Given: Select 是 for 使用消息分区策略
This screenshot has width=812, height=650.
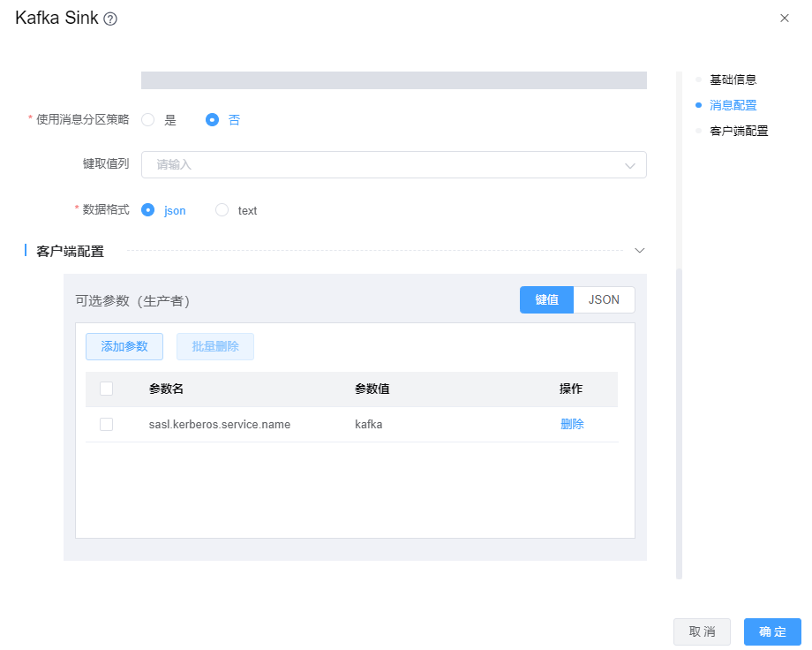Looking at the screenshot, I should pyautogui.click(x=148, y=120).
